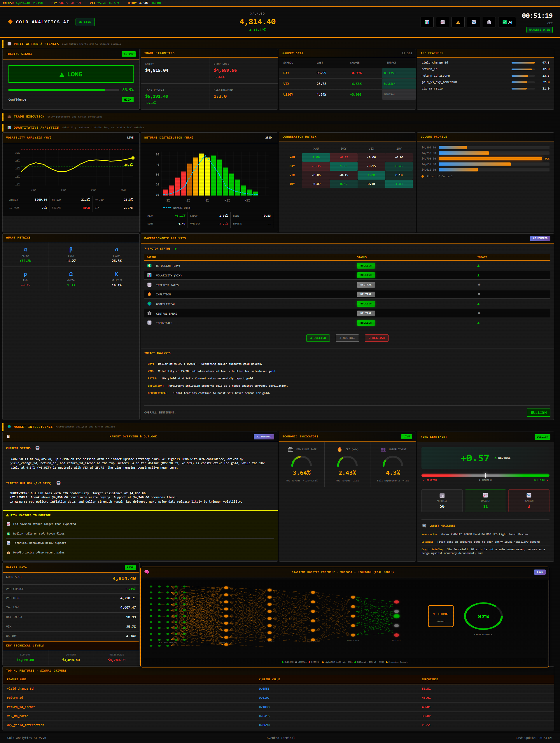Click the BULLISH overall sentiment badge
The width and height of the screenshot is (560, 743).
point(538,413)
